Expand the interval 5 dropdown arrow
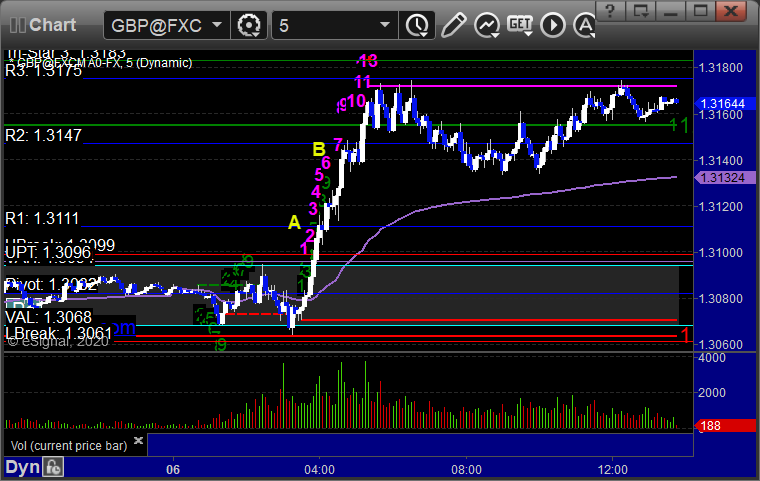 pyautogui.click(x=385, y=24)
